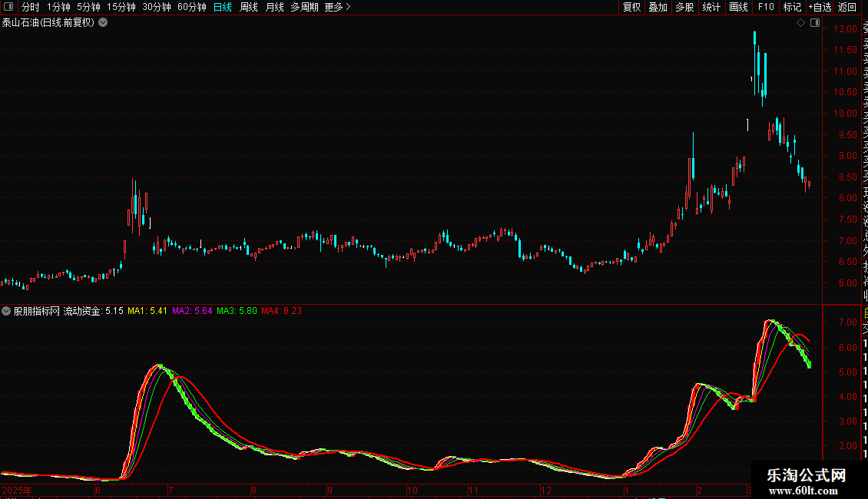Click the 标记 mark button
The height and width of the screenshot is (499, 868).
792,7
